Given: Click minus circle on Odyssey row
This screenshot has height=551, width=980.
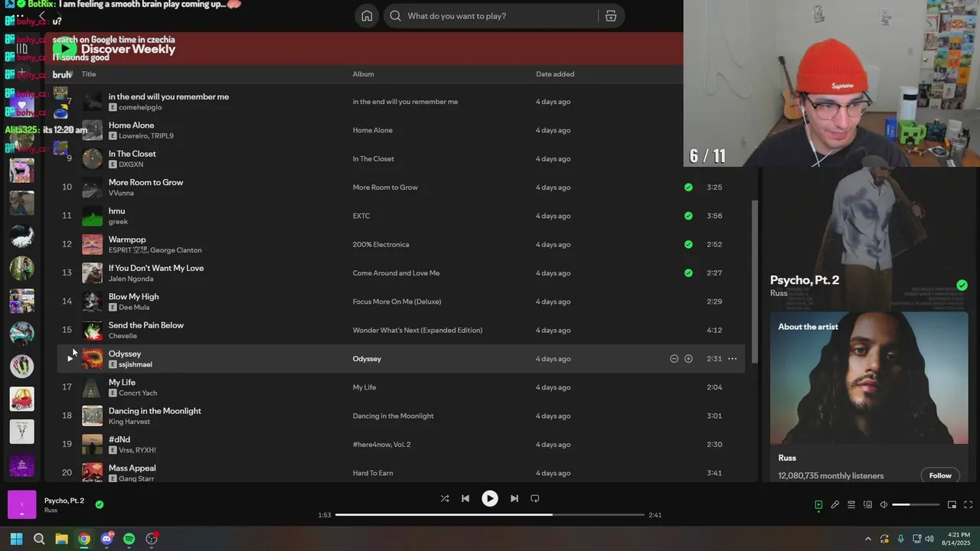Looking at the screenshot, I should coord(674,359).
